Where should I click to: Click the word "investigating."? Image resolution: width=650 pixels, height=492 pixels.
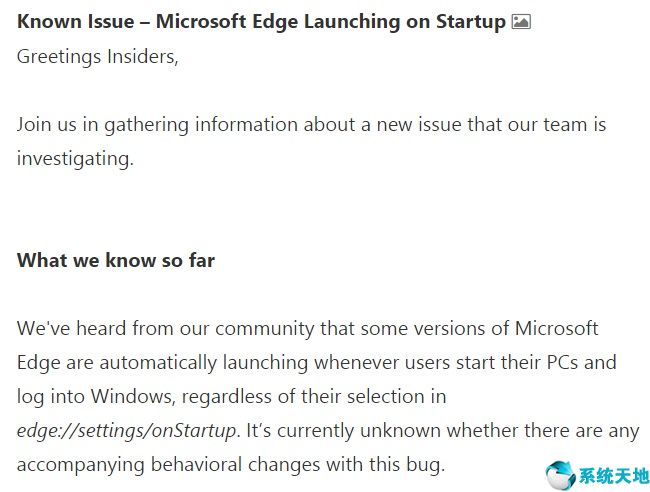(x=75, y=158)
